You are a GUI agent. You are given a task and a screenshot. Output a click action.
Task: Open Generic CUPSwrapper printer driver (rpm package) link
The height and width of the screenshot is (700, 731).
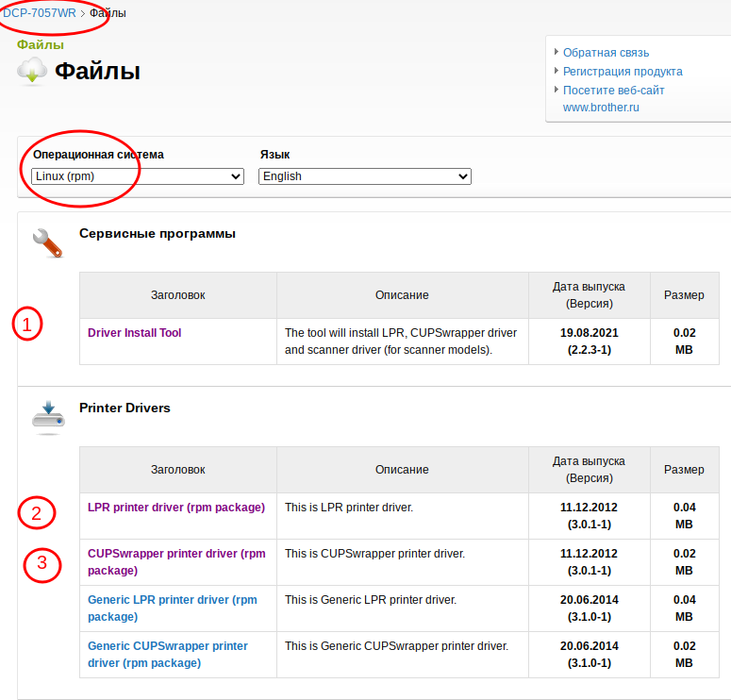pos(168,654)
